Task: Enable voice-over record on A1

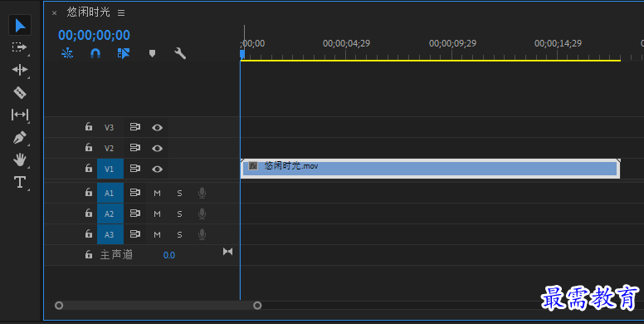Action: (x=202, y=193)
